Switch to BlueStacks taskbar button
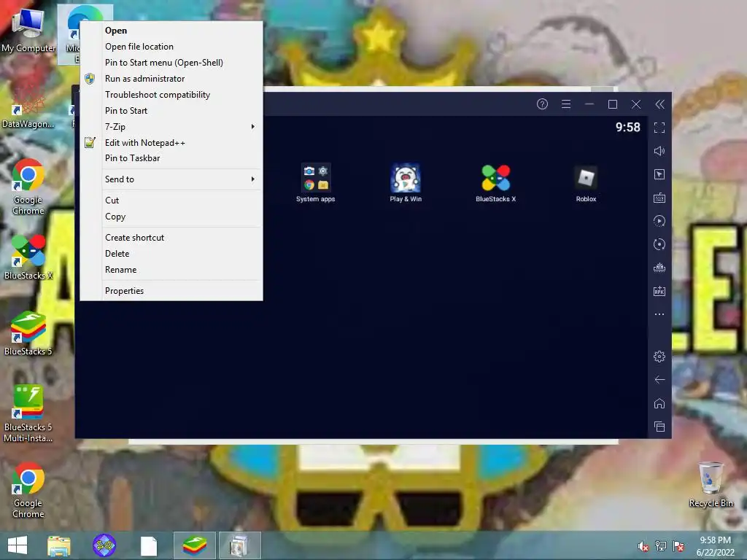This screenshot has height=560, width=747. coord(194,545)
